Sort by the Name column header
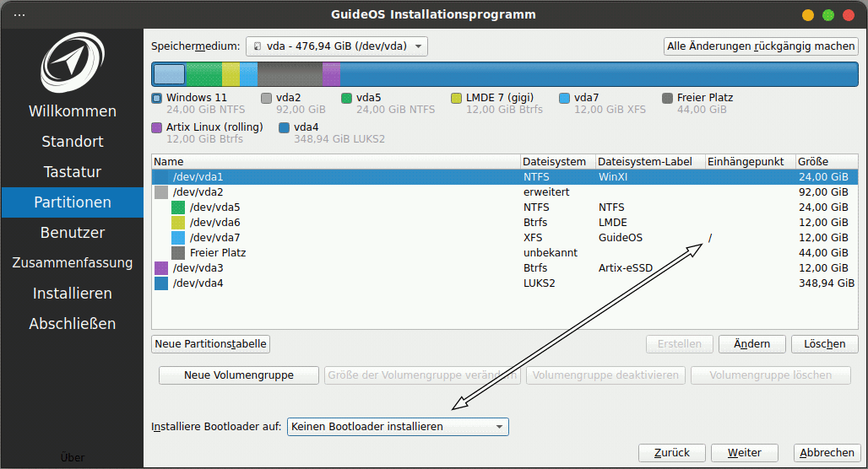Viewport: 868px width, 469px height. click(x=336, y=162)
